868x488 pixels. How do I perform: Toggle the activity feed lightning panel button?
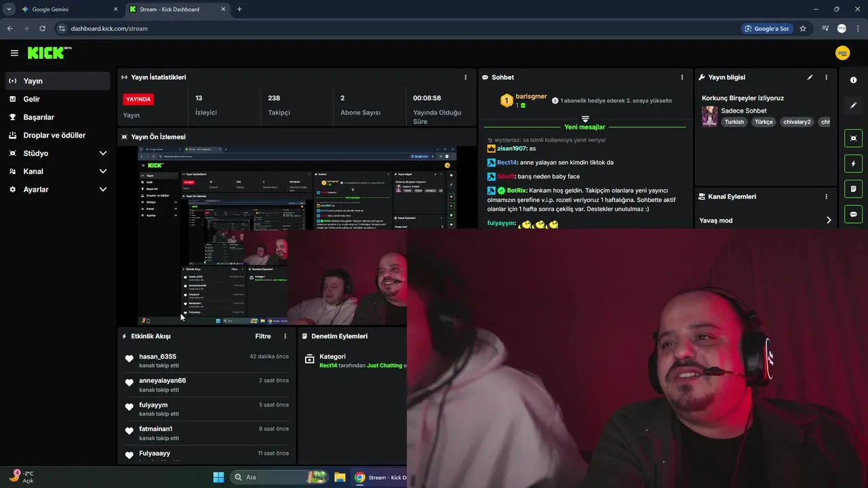853,163
